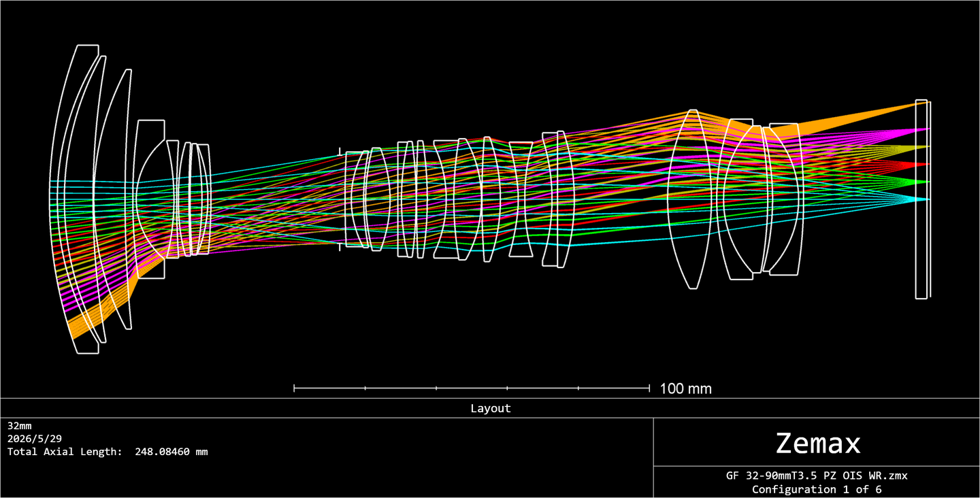Click the "Zemax" logo text
Image resolution: width=980 pixels, height=498 pixels.
coord(818,444)
